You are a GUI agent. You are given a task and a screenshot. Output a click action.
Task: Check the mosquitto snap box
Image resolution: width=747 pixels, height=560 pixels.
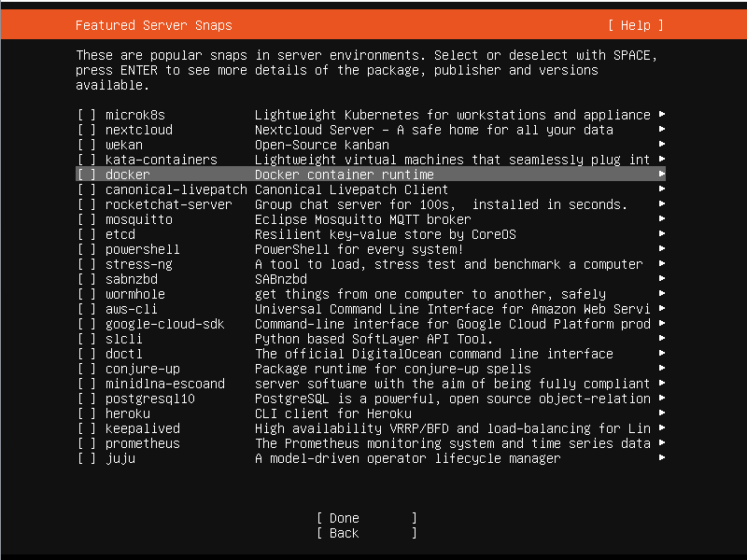pos(87,219)
